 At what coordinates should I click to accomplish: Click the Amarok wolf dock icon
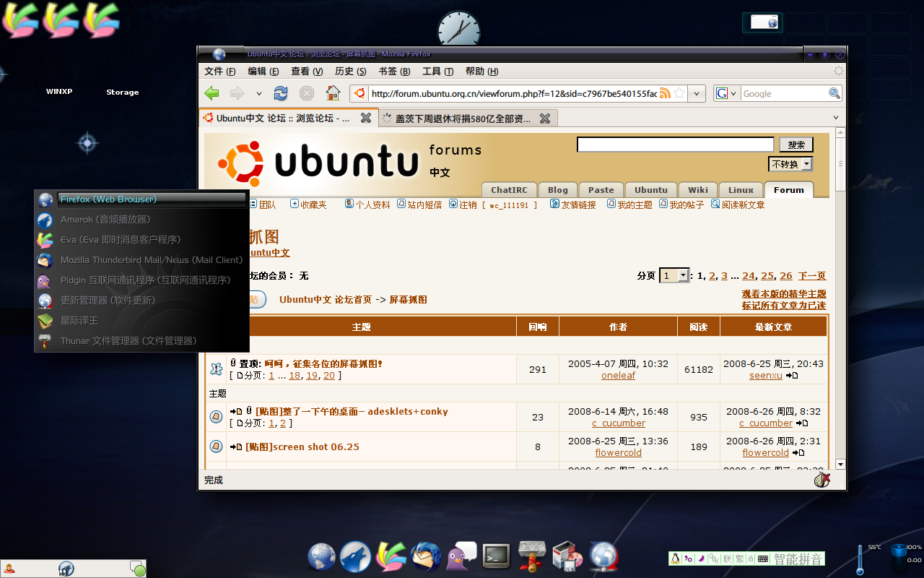pyautogui.click(x=355, y=557)
